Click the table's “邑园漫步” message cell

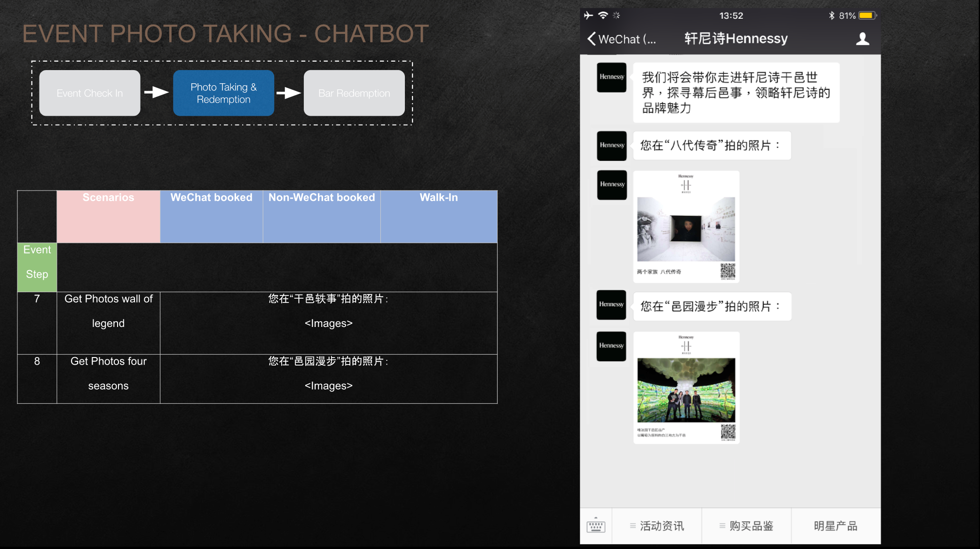tap(328, 379)
